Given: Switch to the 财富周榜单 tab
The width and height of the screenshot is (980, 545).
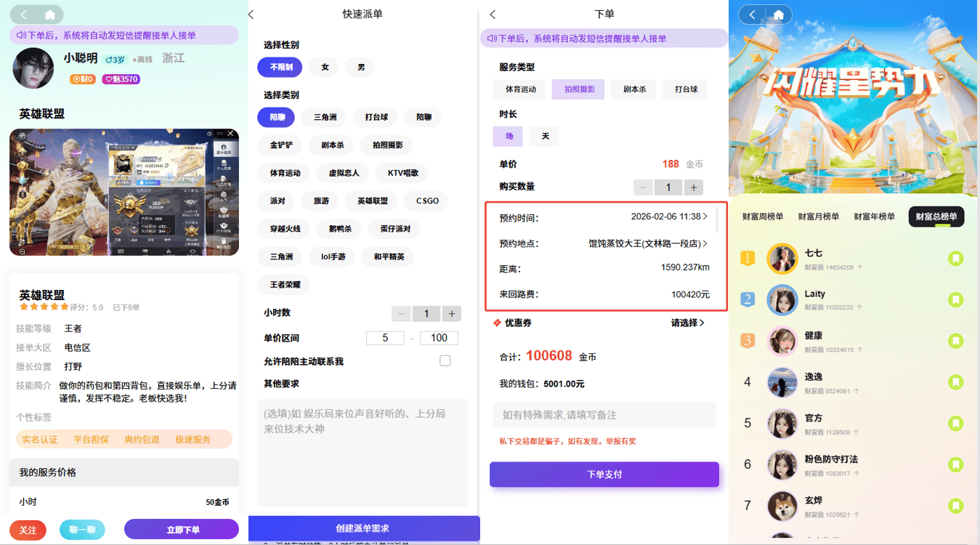Looking at the screenshot, I should [x=763, y=217].
